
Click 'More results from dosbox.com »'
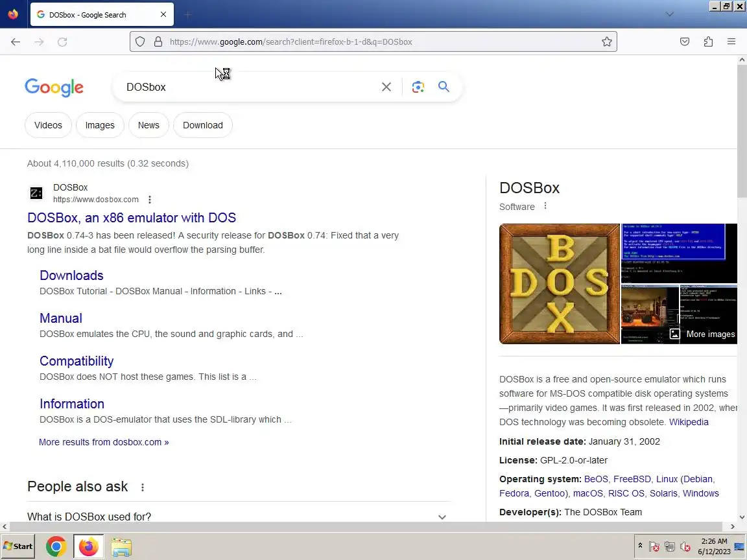pyautogui.click(x=104, y=442)
